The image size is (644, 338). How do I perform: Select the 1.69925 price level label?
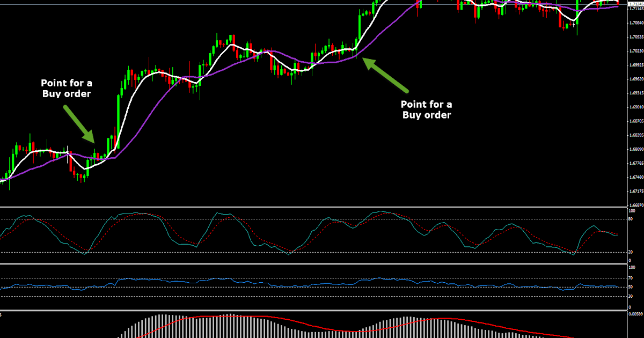pyautogui.click(x=636, y=65)
